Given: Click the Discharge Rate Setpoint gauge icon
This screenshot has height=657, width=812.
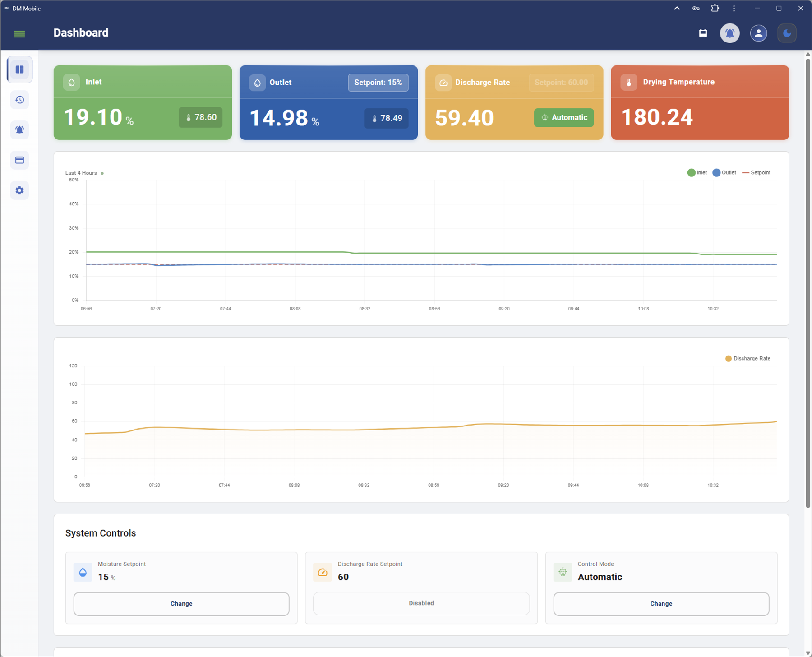Looking at the screenshot, I should pos(323,572).
